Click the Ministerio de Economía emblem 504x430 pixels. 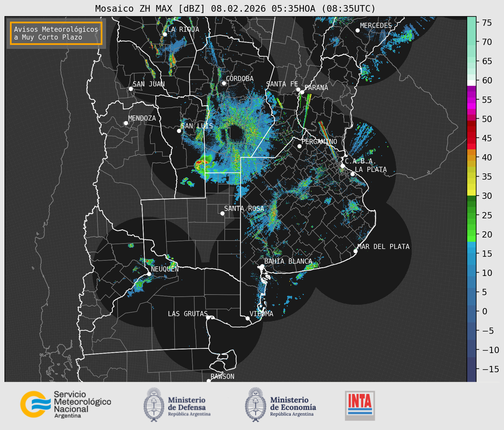255,405
